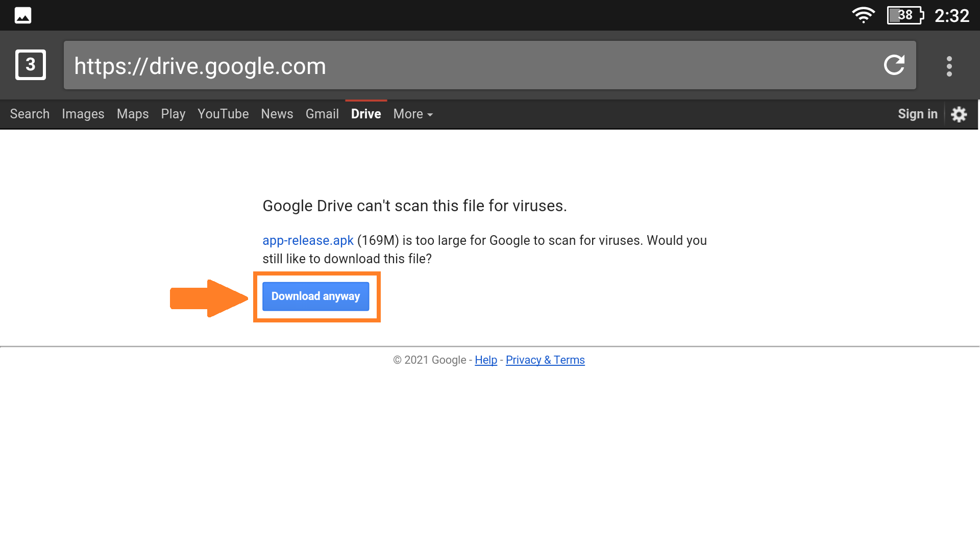Open Play in the Google navigation bar

tap(173, 114)
